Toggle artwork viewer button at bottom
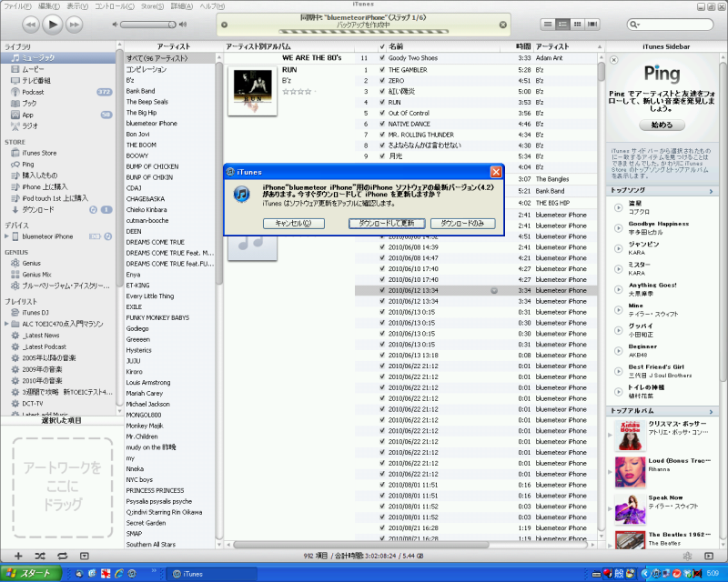This screenshot has width=728, height=582. coord(84,556)
